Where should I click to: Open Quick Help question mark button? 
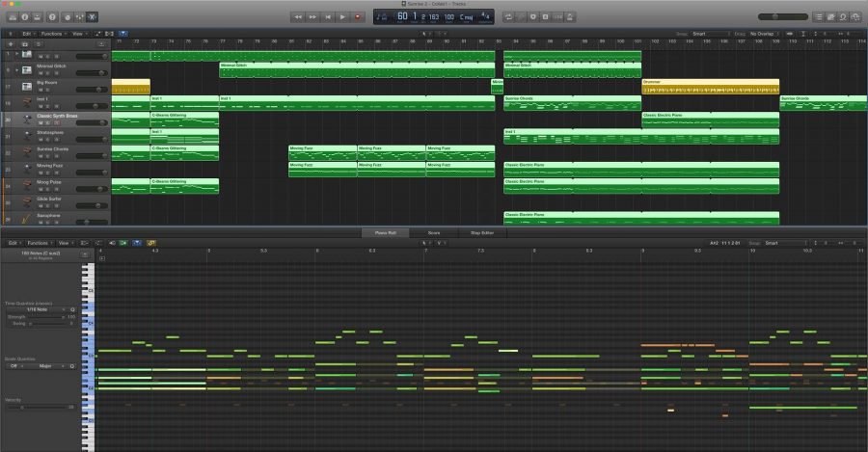52,17
